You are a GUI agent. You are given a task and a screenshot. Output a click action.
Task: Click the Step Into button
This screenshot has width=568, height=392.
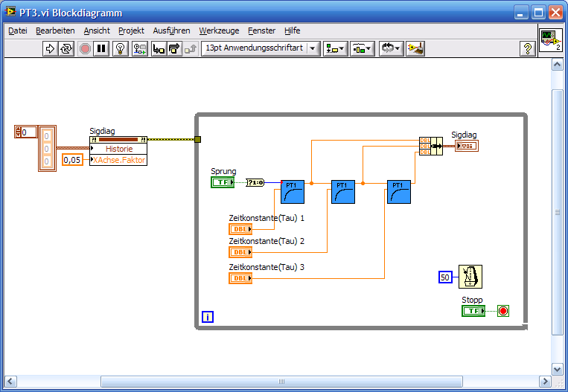click(x=159, y=48)
